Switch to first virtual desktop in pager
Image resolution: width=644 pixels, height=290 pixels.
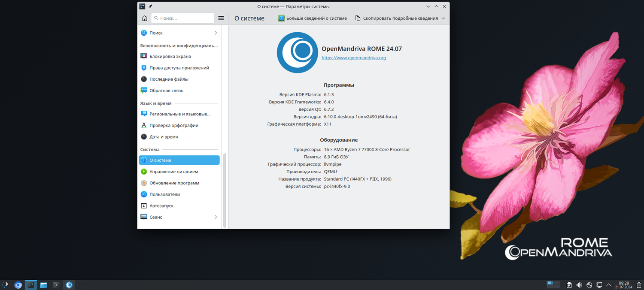click(550, 283)
